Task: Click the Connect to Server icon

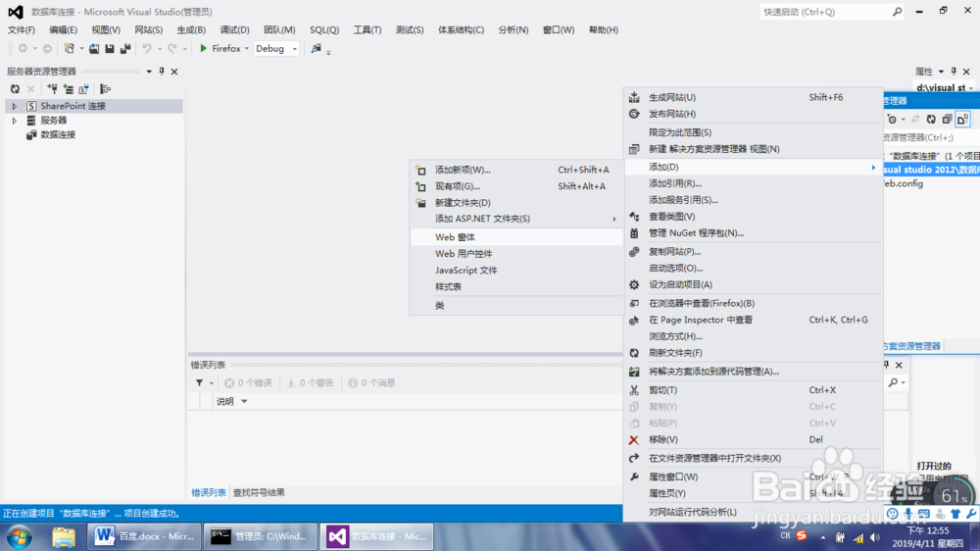Action: 69,89
